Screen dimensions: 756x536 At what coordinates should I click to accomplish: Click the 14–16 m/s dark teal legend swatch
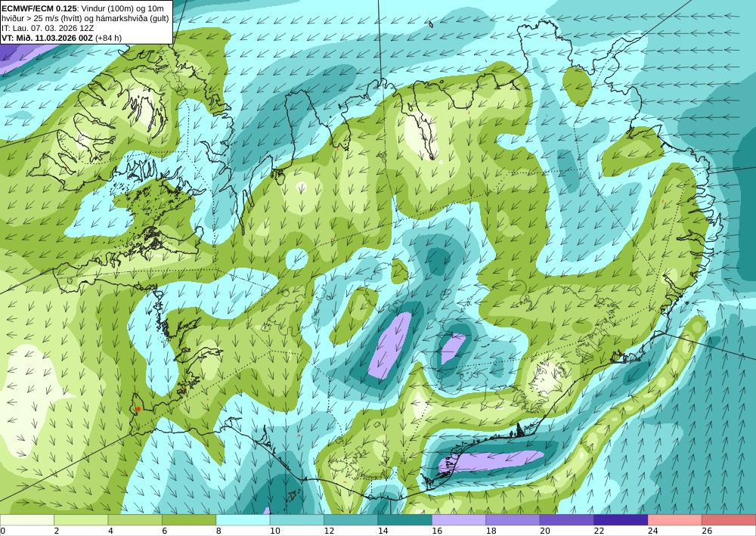point(405,520)
